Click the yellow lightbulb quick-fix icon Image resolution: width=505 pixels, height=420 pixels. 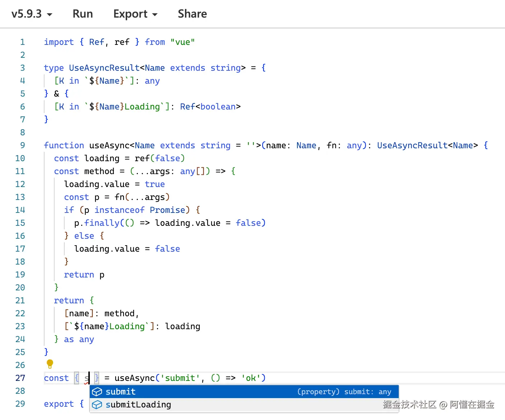pos(50,364)
